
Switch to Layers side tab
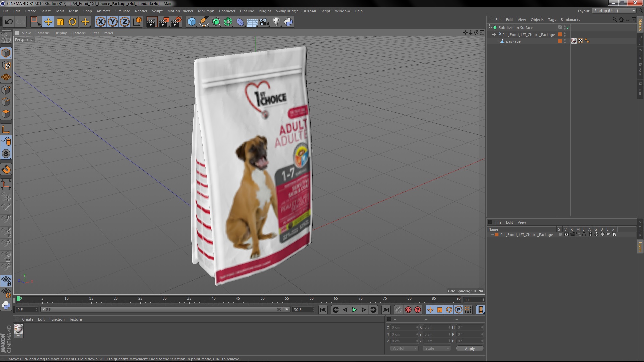pyautogui.click(x=640, y=247)
